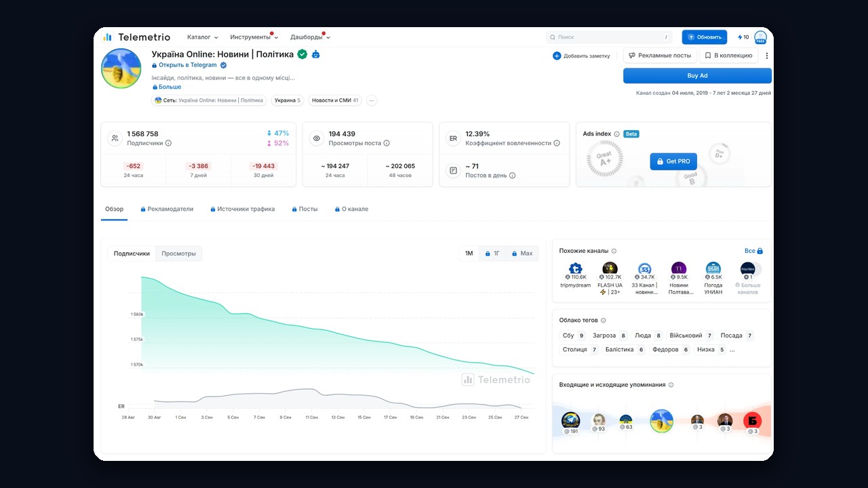The image size is (868, 488).
Task: Select the locked 1Г chart period
Action: click(x=492, y=253)
